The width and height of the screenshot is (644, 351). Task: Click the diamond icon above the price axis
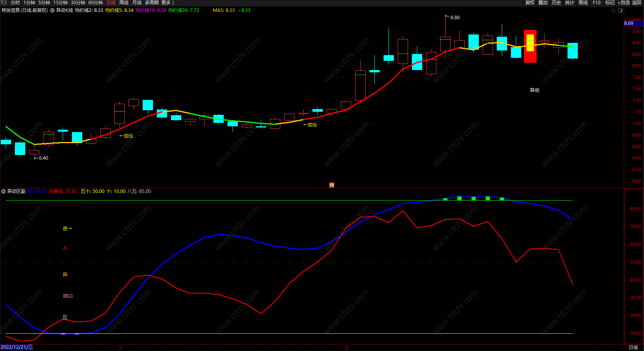tap(613, 10)
